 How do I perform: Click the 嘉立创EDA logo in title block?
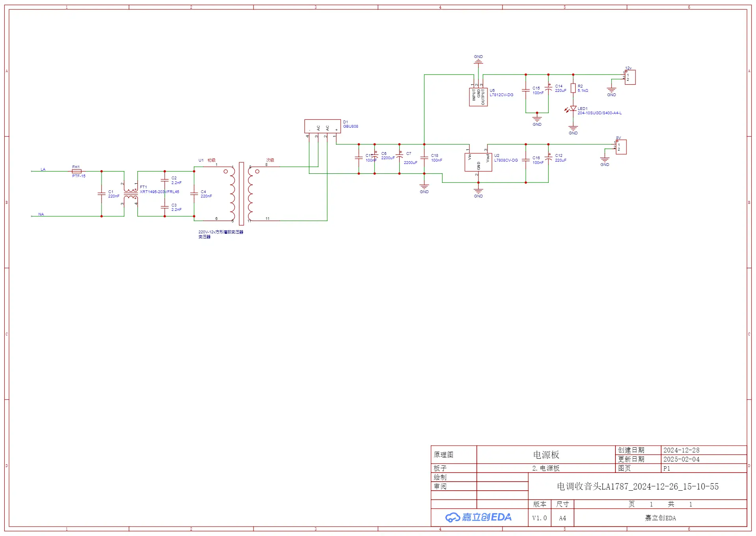(x=479, y=517)
